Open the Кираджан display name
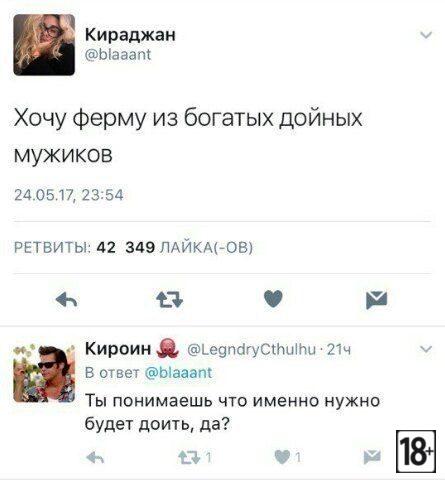 (130, 35)
